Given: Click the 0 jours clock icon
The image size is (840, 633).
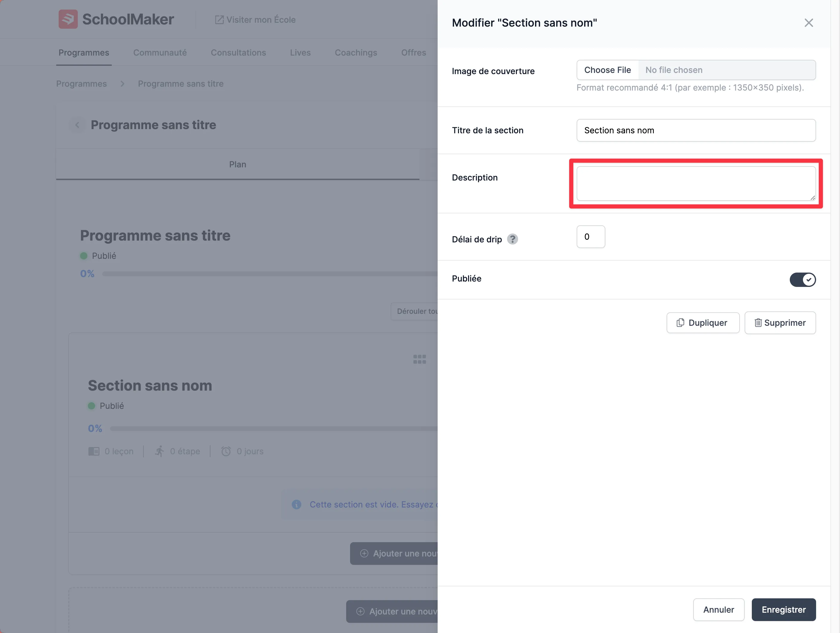Looking at the screenshot, I should 226,452.
